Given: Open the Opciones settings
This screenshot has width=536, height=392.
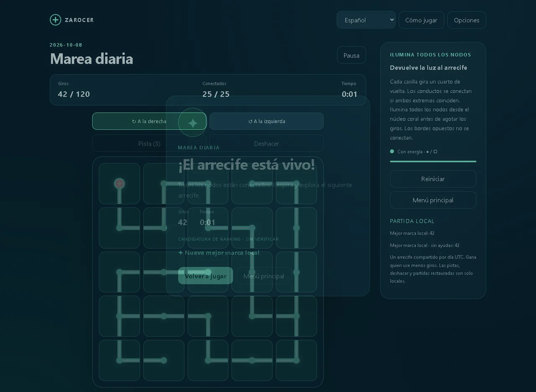Looking at the screenshot, I should click(x=466, y=20).
